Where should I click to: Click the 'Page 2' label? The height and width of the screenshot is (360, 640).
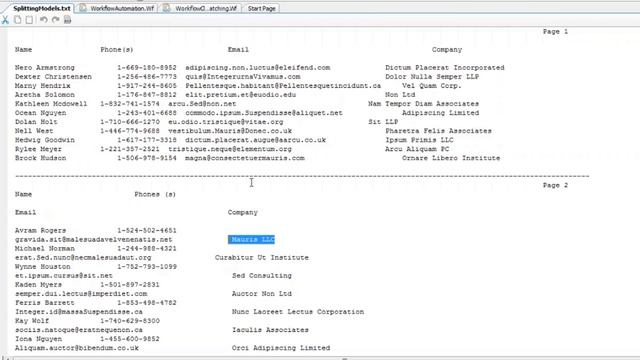555,185
